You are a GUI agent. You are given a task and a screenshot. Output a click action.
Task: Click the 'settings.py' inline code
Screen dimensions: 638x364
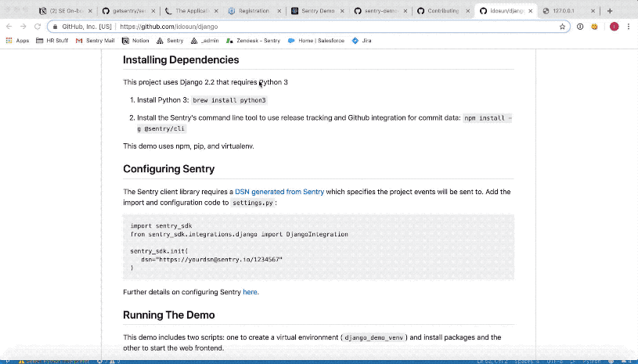253,203
